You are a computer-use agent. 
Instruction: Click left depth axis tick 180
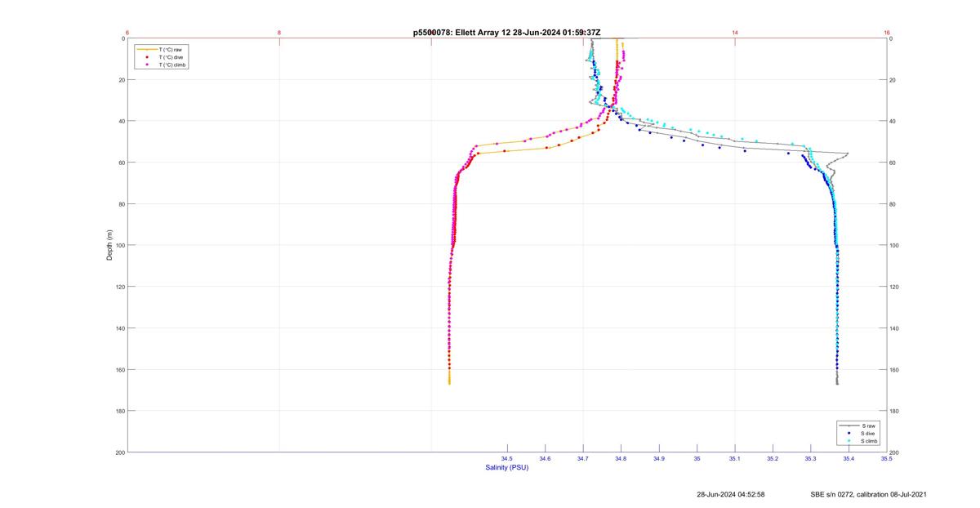pos(120,411)
